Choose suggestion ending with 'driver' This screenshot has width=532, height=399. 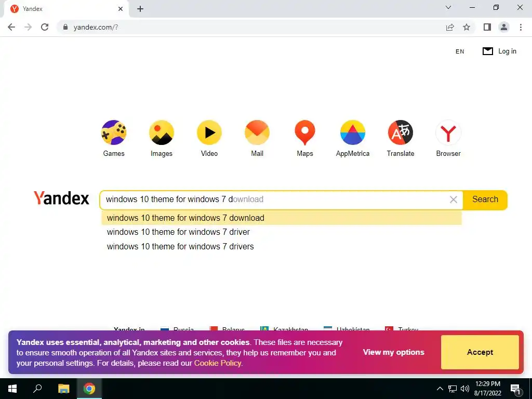click(281, 232)
